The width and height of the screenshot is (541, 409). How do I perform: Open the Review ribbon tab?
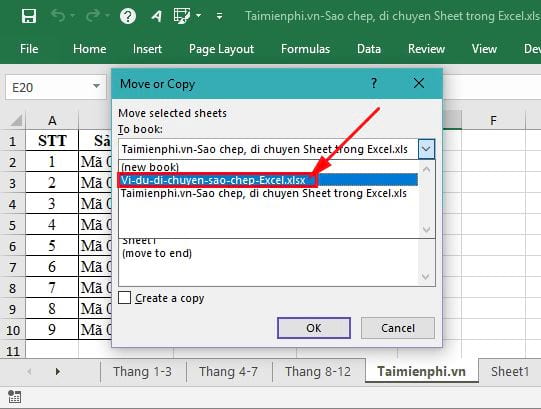click(426, 49)
